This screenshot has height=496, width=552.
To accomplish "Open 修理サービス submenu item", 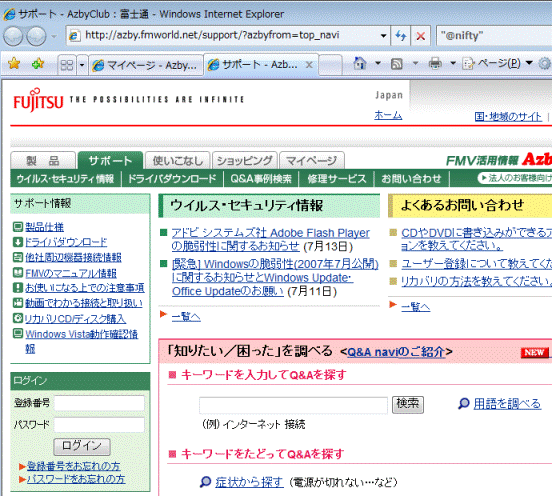I will click(x=337, y=179).
